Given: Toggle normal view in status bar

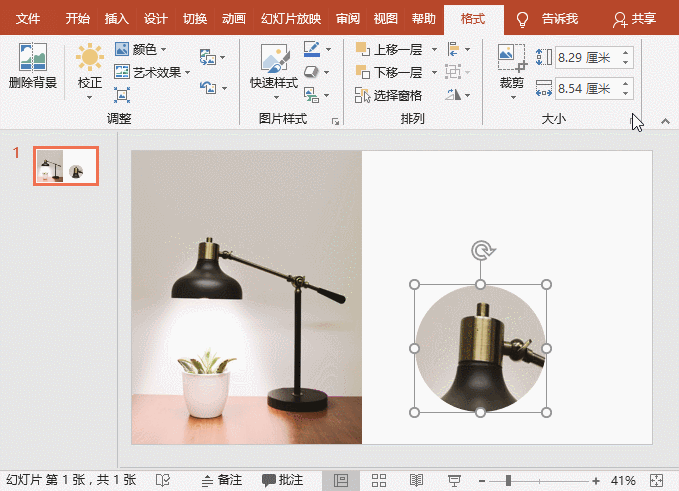Looking at the screenshot, I should (341, 480).
